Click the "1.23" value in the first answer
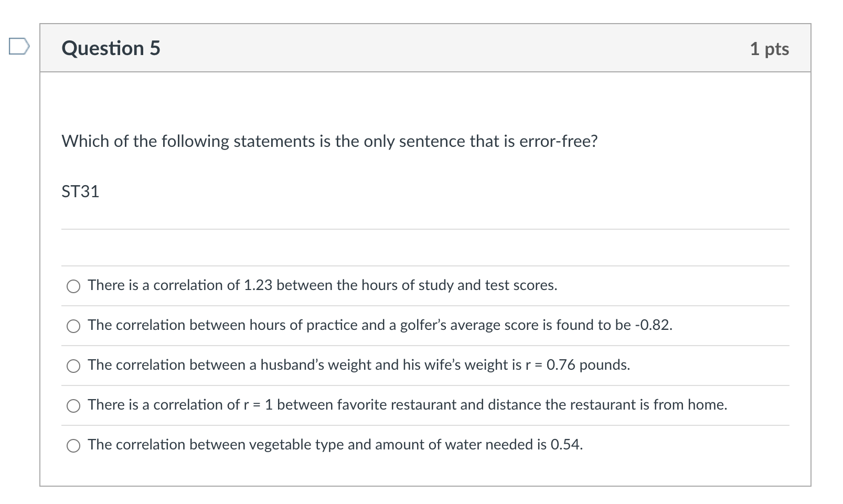The height and width of the screenshot is (504, 843). 258,285
